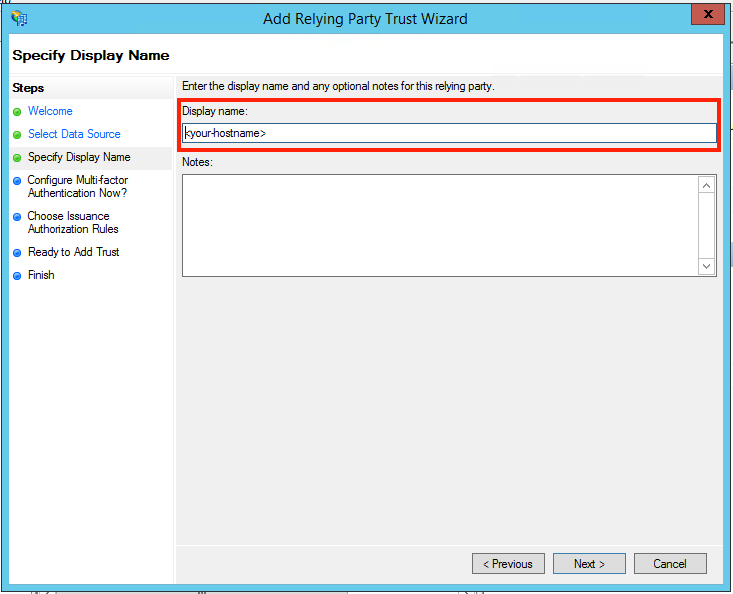
Task: Select the Specify Display Name step
Action: [x=79, y=157]
